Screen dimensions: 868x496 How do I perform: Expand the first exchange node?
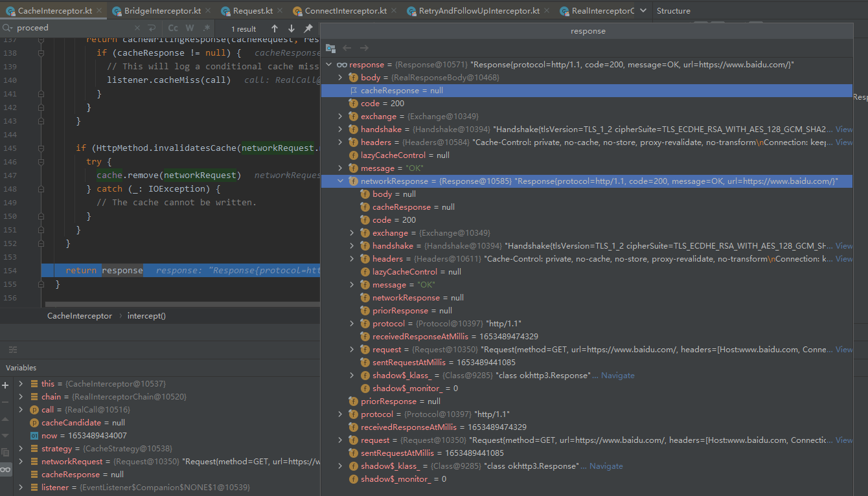pyautogui.click(x=341, y=117)
